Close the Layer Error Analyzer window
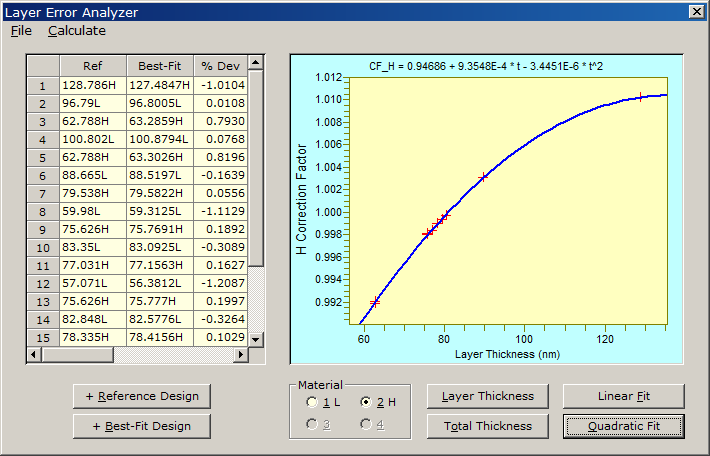Image resolution: width=710 pixels, height=456 pixels. [696, 11]
